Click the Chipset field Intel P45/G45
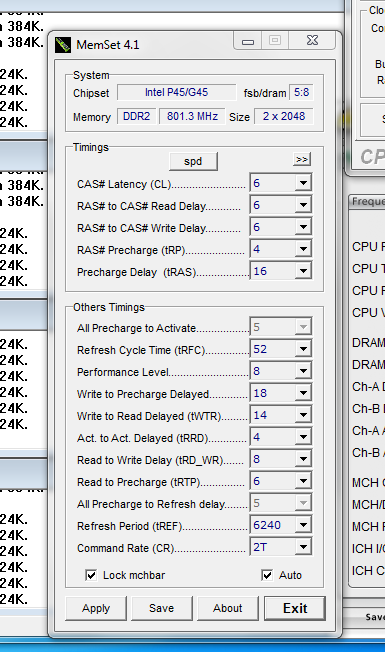 click(x=176, y=92)
